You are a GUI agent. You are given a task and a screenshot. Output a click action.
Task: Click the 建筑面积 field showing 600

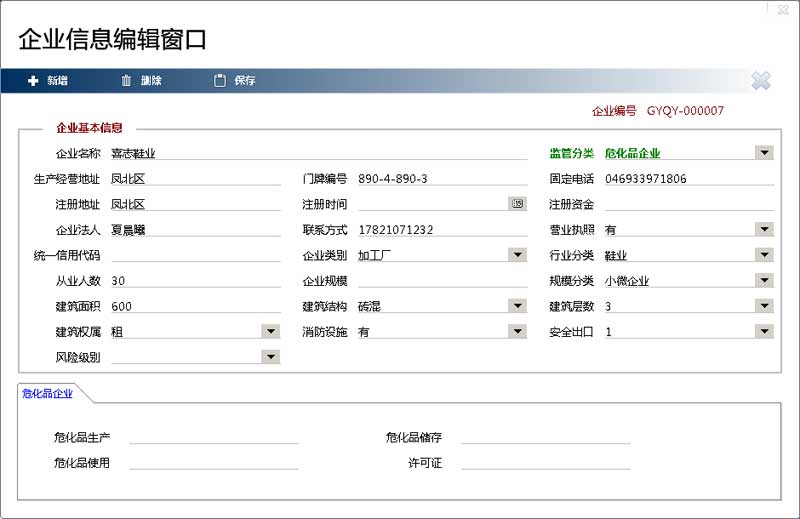(196, 306)
